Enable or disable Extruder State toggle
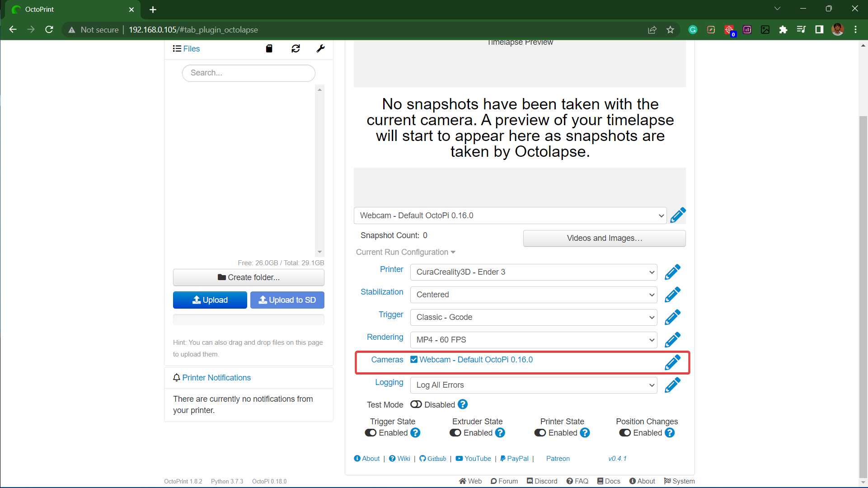Screen dimensions: 868x488 [455, 432]
